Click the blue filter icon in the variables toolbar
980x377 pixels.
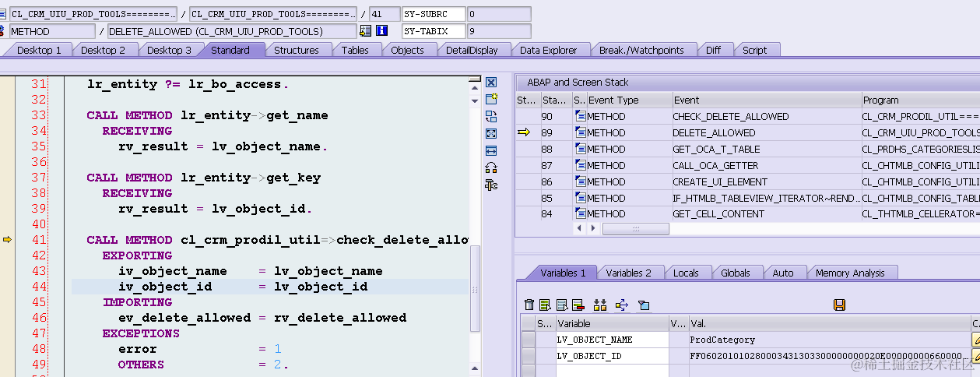644,305
